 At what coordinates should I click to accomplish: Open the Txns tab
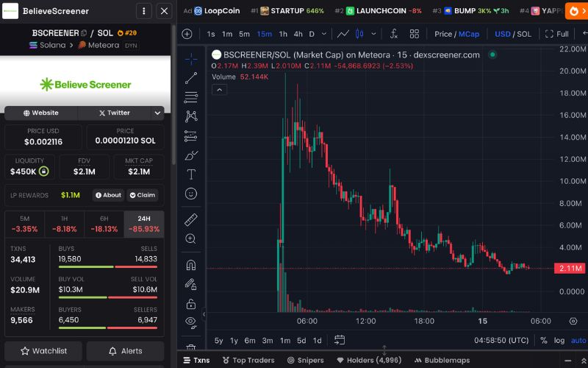point(196,360)
